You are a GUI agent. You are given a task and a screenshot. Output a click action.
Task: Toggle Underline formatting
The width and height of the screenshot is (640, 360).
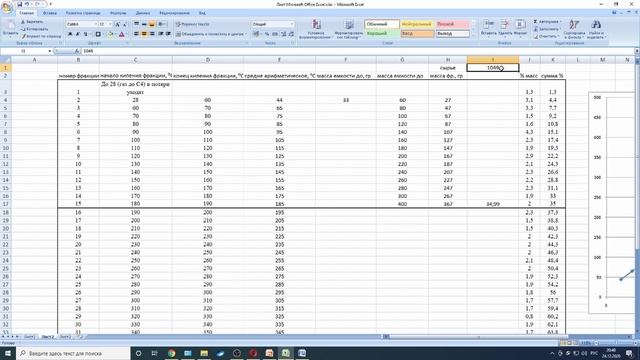(x=85, y=34)
